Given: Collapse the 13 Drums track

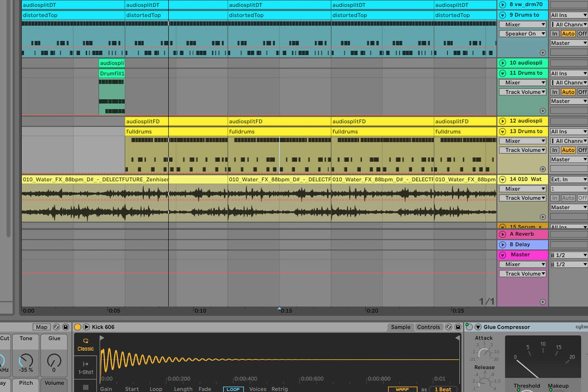Looking at the screenshot, I should coord(503,131).
